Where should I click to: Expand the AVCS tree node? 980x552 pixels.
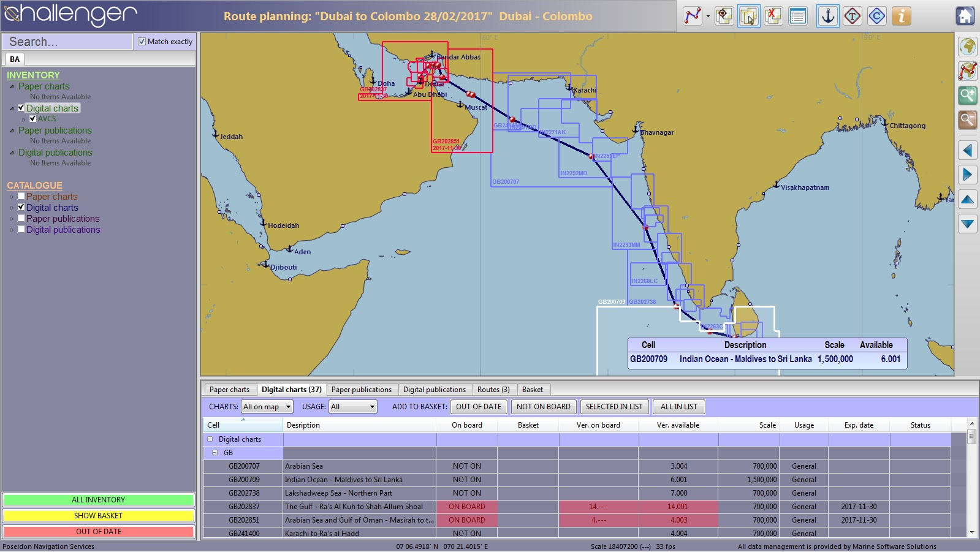click(x=24, y=119)
